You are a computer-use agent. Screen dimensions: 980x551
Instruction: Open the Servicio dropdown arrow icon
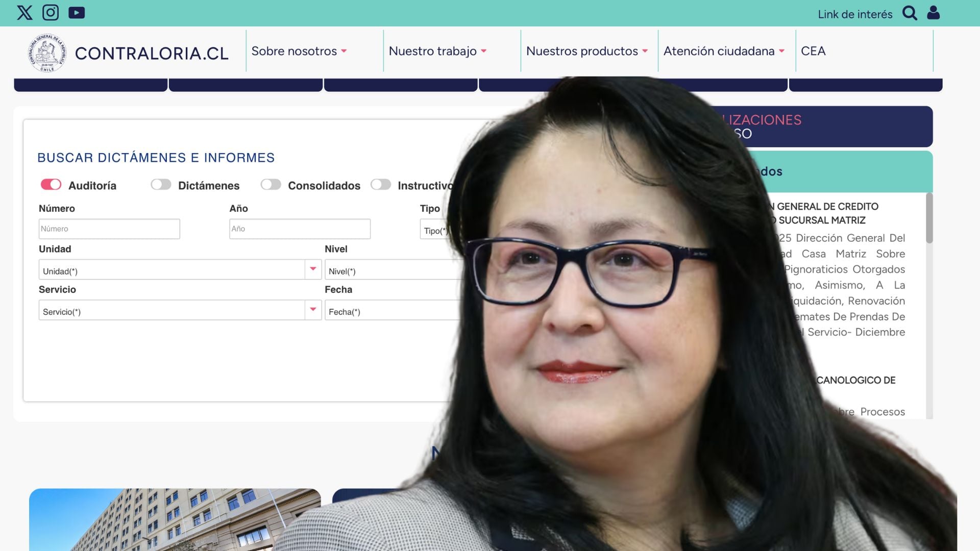pos(313,308)
